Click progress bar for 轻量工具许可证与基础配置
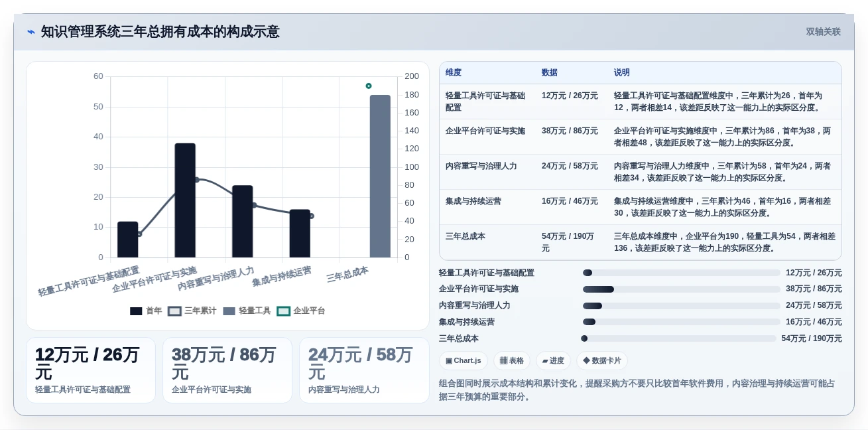Viewport: 868px width, 430px height. pos(682,273)
